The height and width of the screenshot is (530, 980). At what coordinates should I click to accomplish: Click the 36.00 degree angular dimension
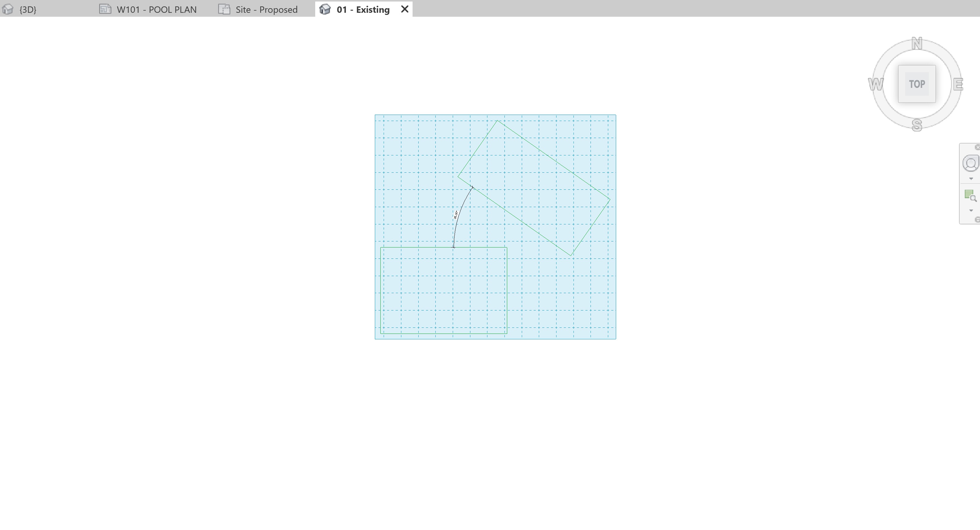(x=456, y=215)
